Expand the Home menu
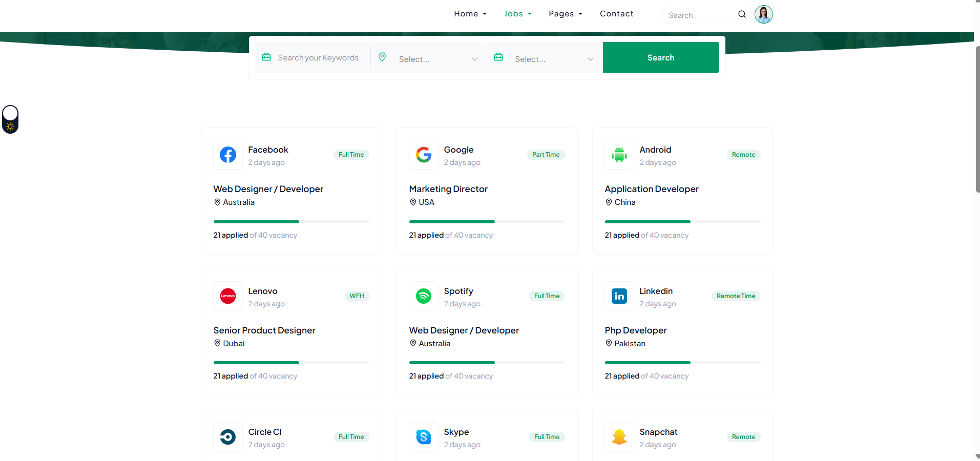 pyautogui.click(x=470, y=14)
